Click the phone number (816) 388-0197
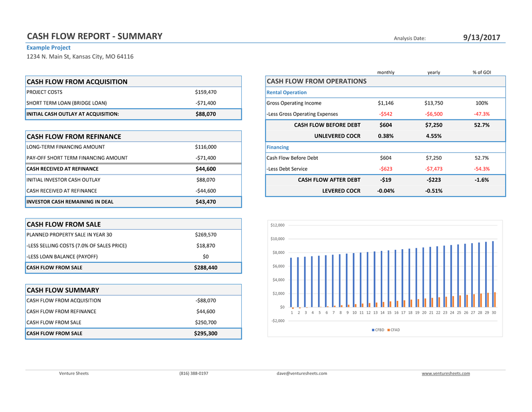Screen dimensions: 532x412 click(194, 373)
